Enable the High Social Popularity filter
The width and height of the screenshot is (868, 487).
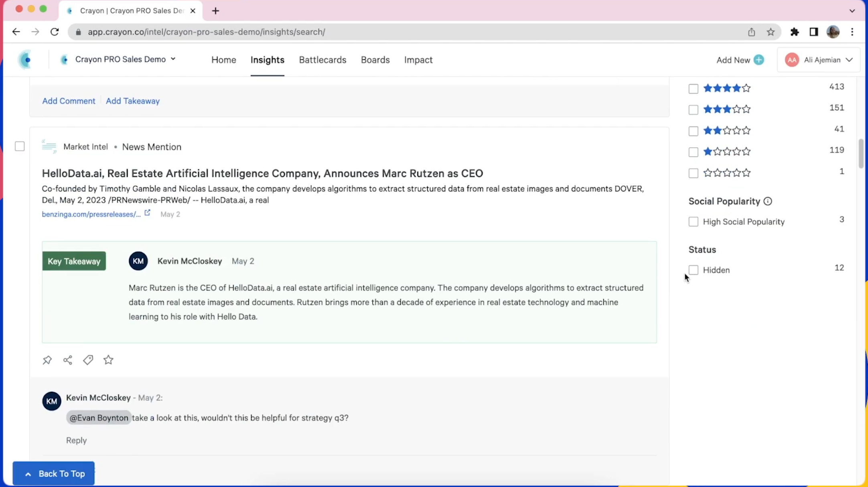693,222
